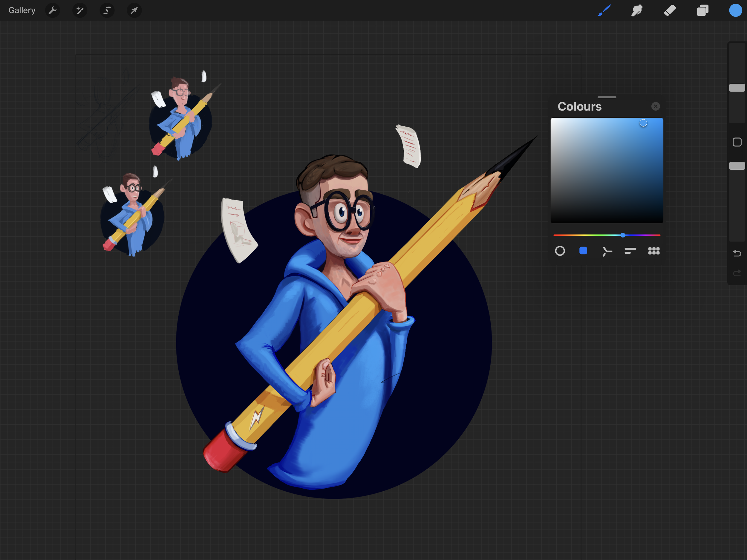Return to the Gallery
The image size is (747, 560).
coord(22,10)
